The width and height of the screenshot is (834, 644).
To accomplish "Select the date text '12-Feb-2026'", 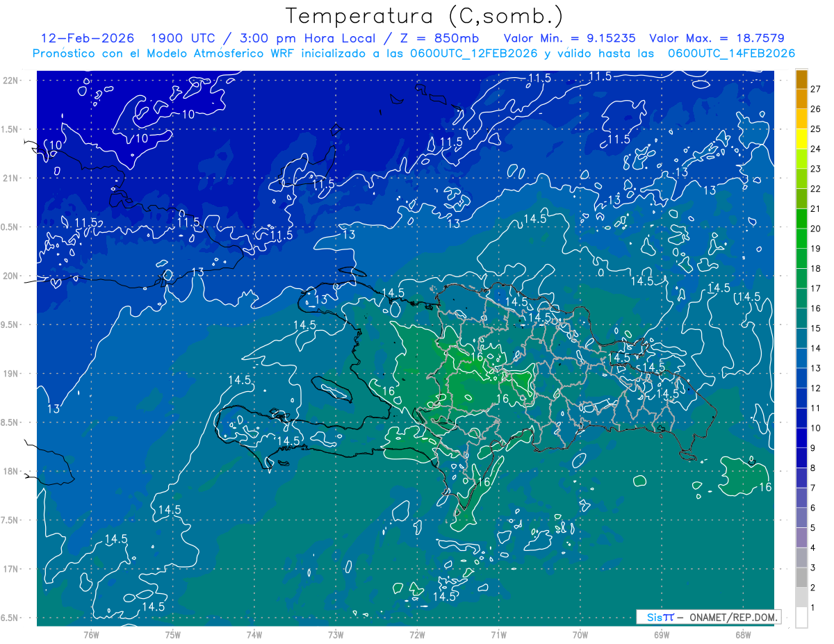I will [x=88, y=38].
